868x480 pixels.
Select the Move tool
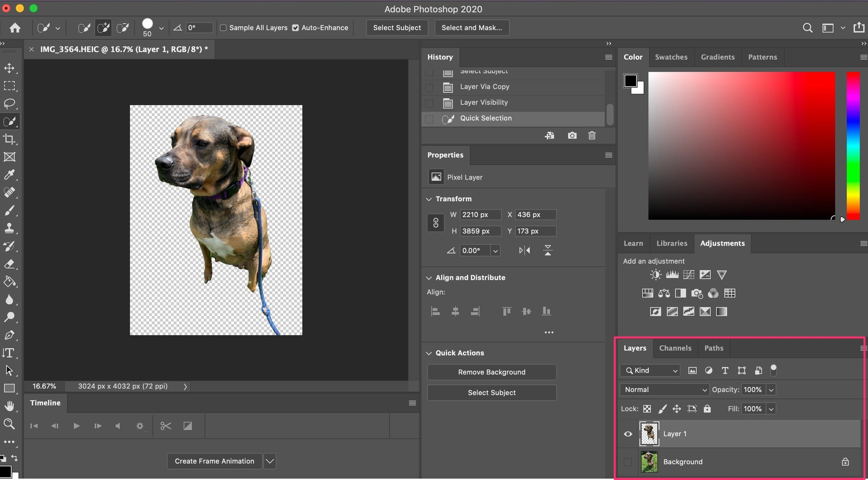(x=8, y=66)
